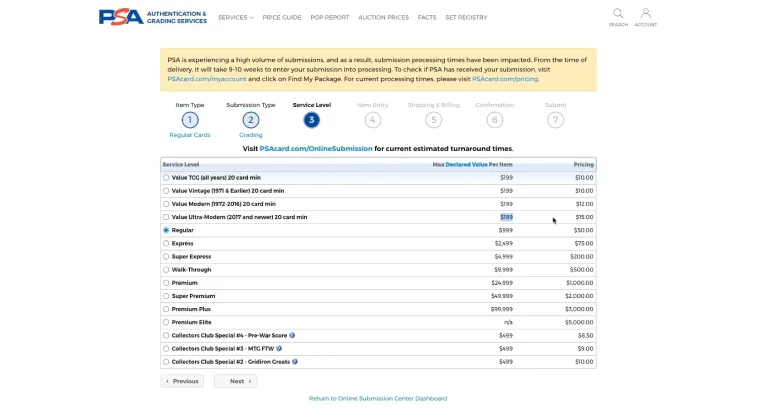Open the PSAcard.com/OnlineSubmission link
The height and width of the screenshot is (420, 760).
(315, 148)
